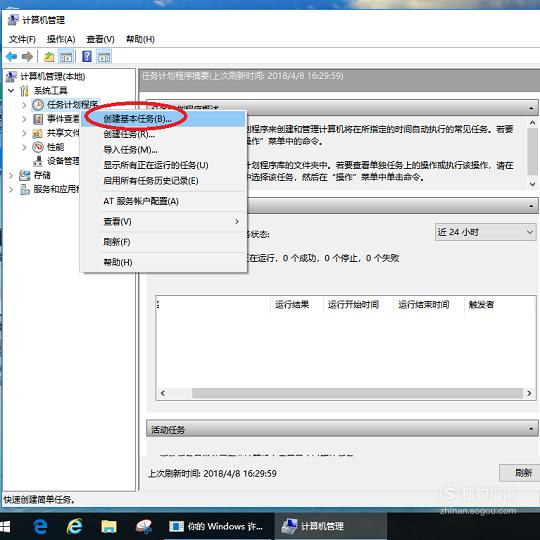
Task: Click the 系统工具 tools icon
Action: coord(24,91)
